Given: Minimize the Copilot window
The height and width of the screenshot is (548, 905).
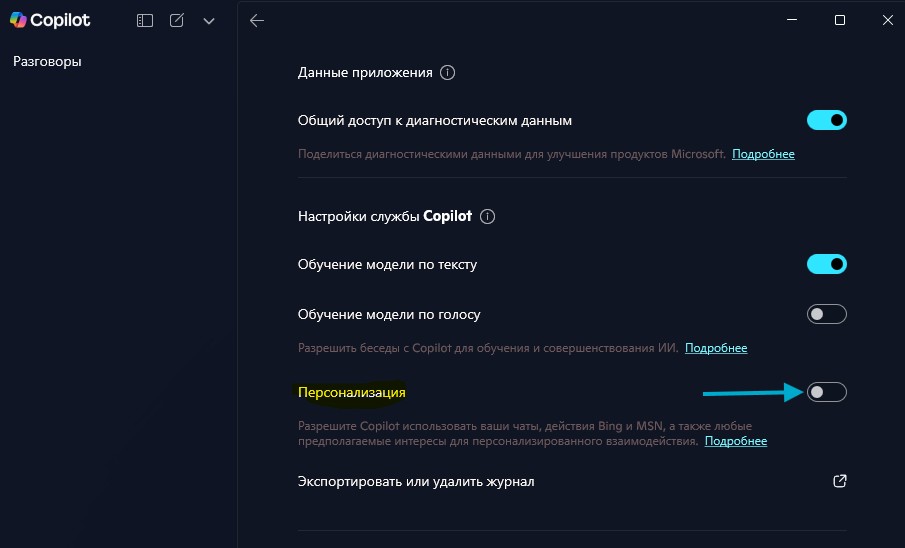Looking at the screenshot, I should click(792, 20).
